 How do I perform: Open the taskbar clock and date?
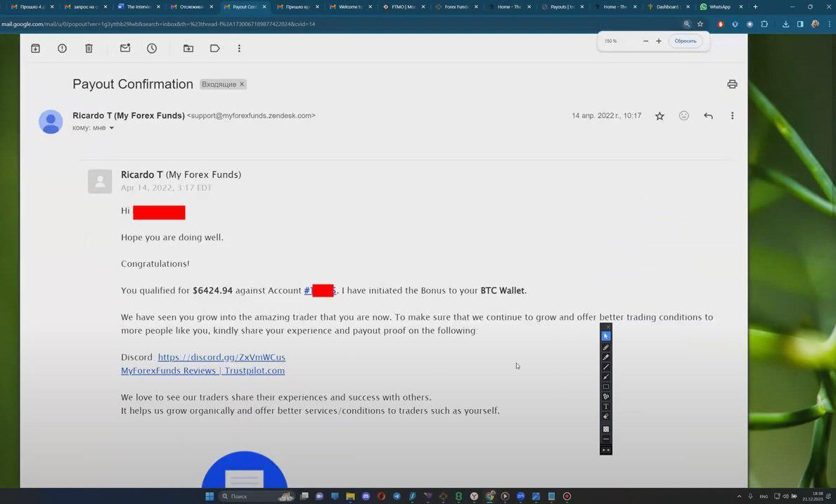(x=813, y=496)
